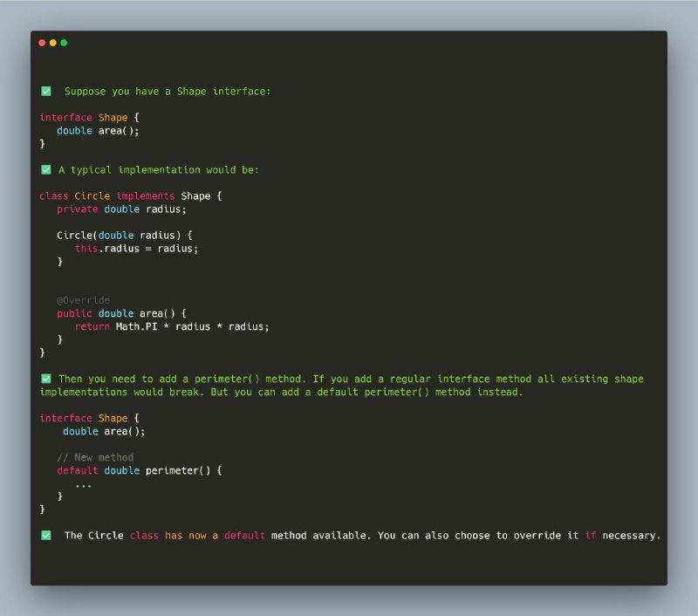This screenshot has width=698, height=616.
Task: Click first 'double area();' under interface Shape
Action: coord(98,131)
